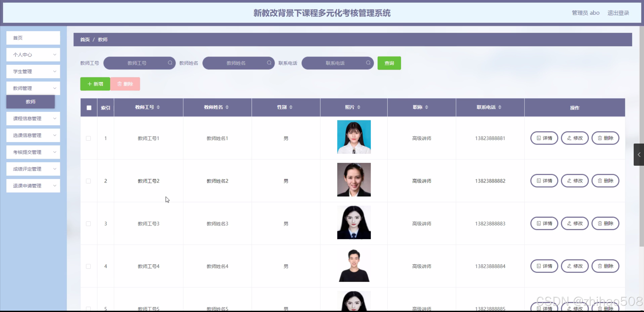Click the 删除 trash button for row 2
Screen dimensions: 644x312
point(605,181)
